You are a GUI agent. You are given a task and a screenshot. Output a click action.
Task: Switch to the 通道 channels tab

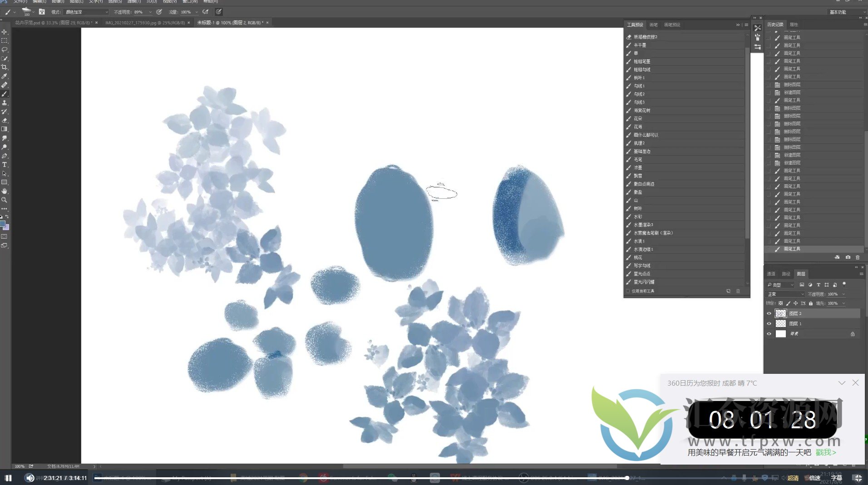coord(771,274)
